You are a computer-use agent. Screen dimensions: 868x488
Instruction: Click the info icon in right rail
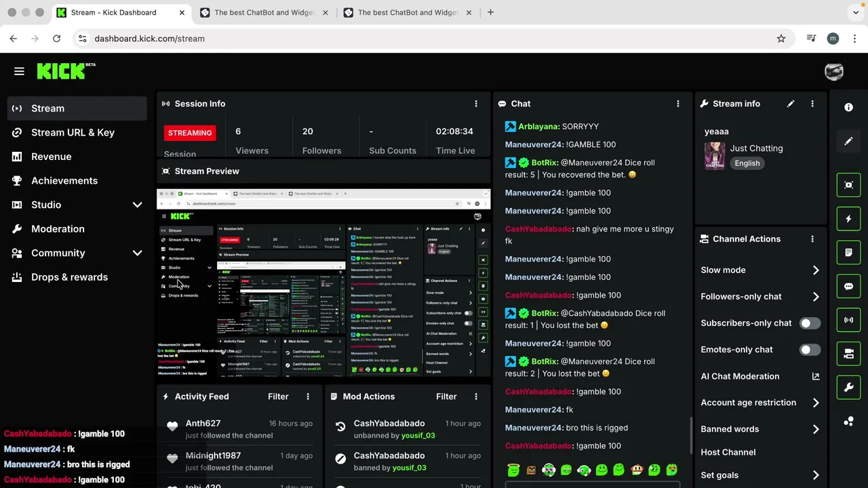848,107
